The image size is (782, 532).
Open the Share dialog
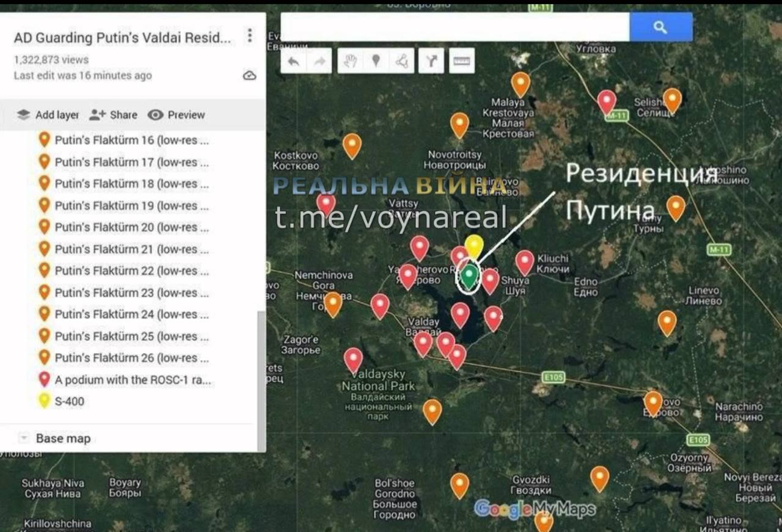[113, 115]
